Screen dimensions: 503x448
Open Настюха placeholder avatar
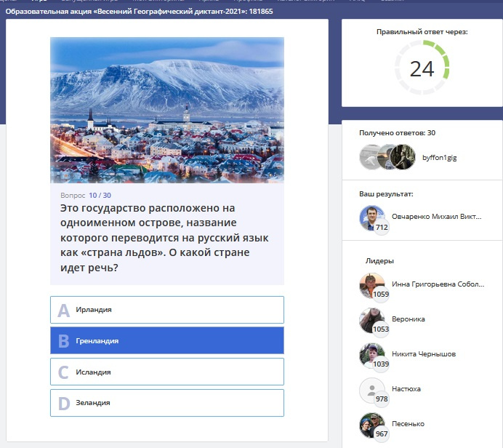tap(371, 391)
